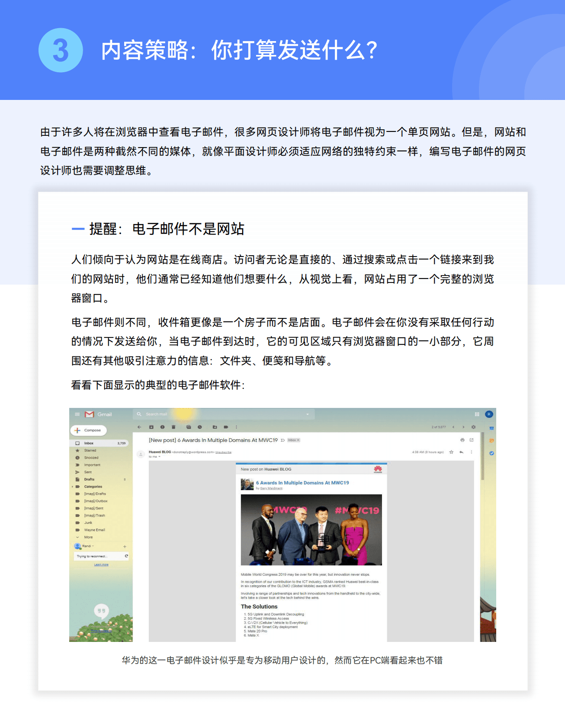Click the 'The Solutions' heading in the email
Image resolution: width=565 pixels, height=728 pixels.
(x=259, y=606)
